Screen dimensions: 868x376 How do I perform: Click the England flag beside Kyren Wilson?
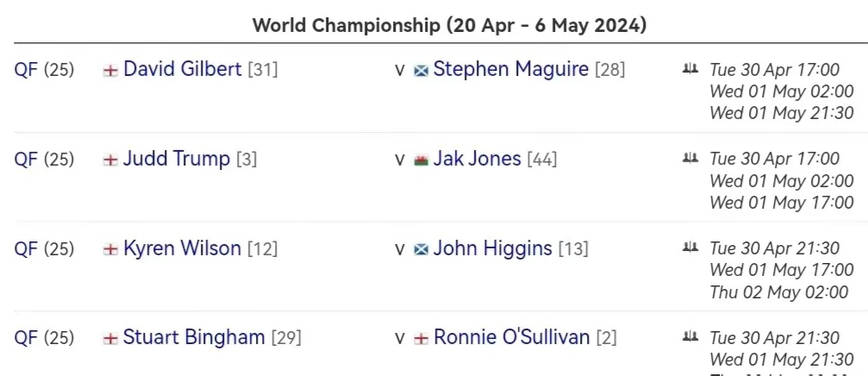point(110,250)
